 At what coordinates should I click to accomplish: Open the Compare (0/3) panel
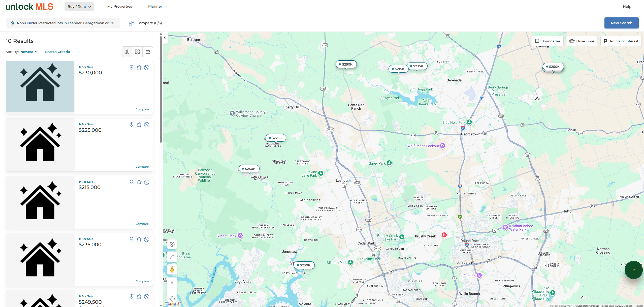point(145,23)
